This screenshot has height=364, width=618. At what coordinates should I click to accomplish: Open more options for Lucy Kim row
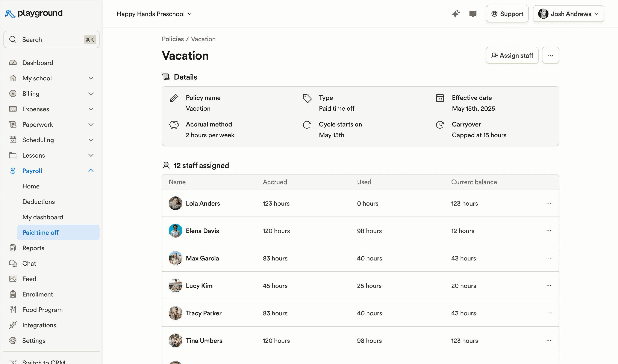pyautogui.click(x=549, y=286)
